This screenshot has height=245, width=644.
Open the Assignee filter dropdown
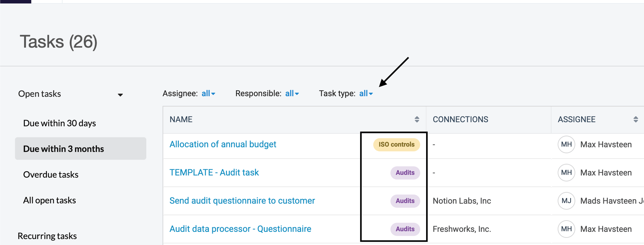click(208, 93)
